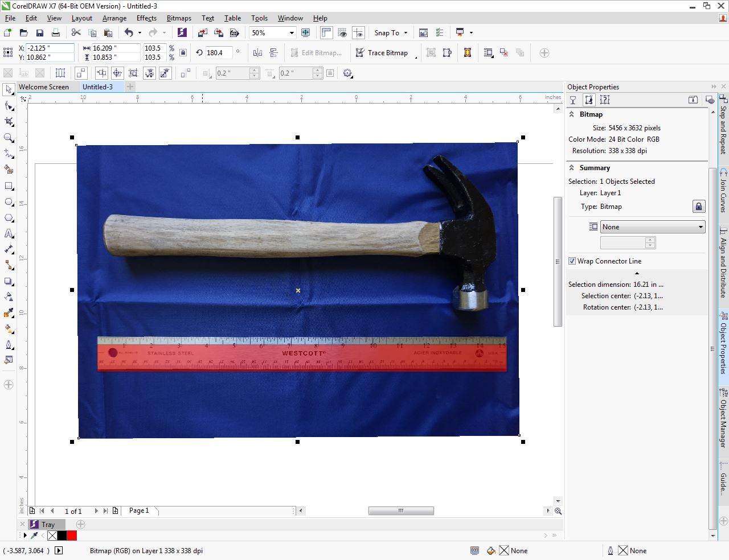Open the Object Manager docker tab
This screenshot has height=560, width=729.
(723, 418)
